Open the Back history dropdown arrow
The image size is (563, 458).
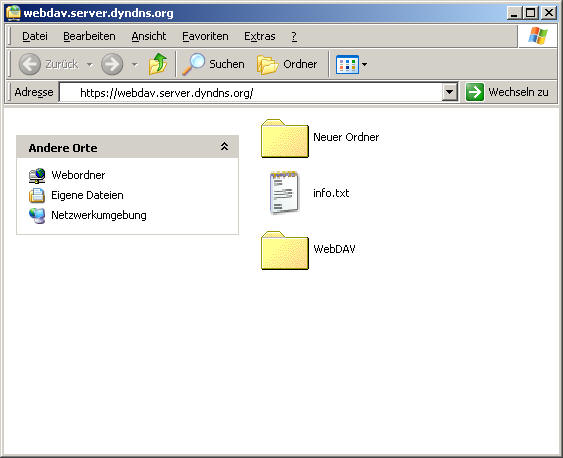pos(90,65)
